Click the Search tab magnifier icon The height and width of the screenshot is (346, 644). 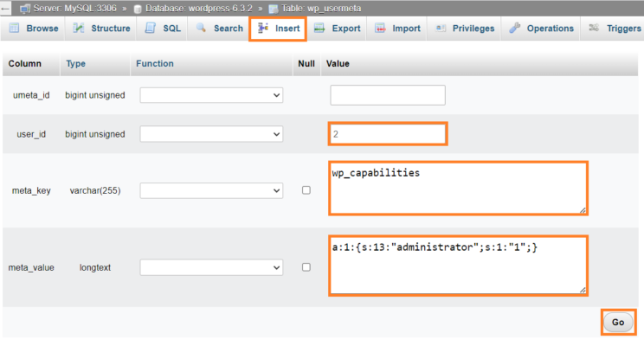point(201,28)
